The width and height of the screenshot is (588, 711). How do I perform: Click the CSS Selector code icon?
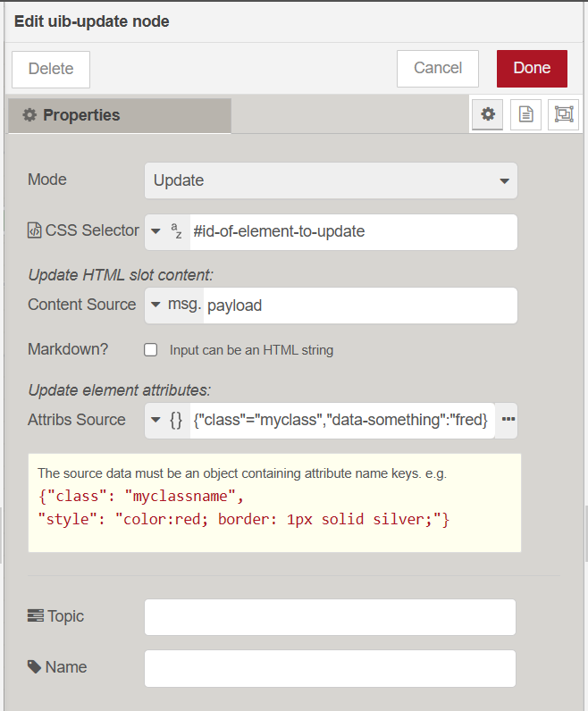click(34, 231)
